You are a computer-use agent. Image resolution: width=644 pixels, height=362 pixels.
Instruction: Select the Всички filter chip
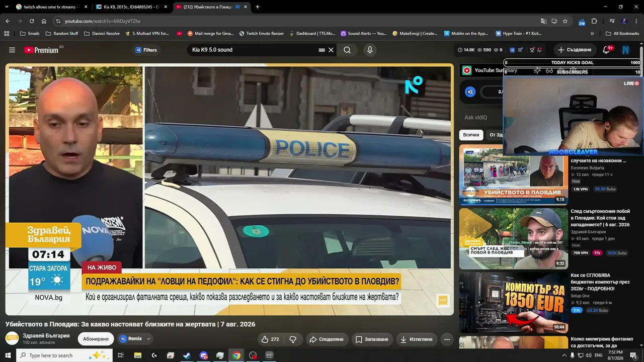coord(471,135)
